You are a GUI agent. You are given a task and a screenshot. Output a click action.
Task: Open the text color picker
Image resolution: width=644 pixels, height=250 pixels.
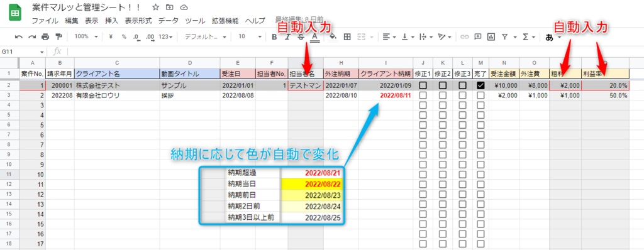(314, 37)
